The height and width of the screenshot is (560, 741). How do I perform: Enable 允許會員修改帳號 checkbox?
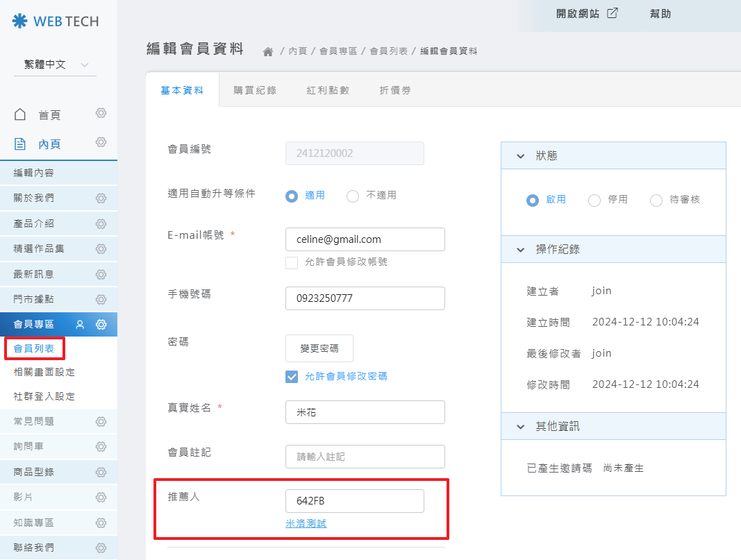click(292, 262)
